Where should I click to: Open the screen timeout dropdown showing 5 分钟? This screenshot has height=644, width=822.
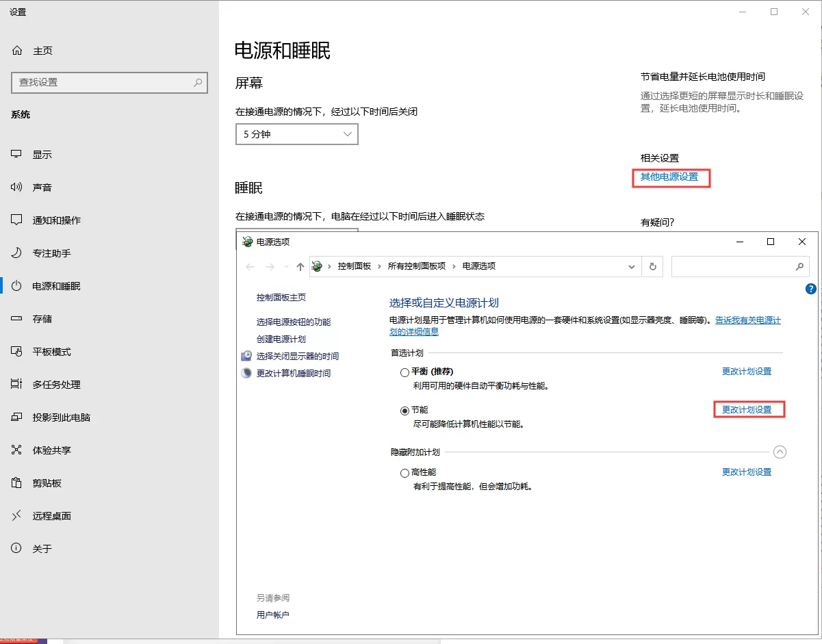click(x=296, y=134)
